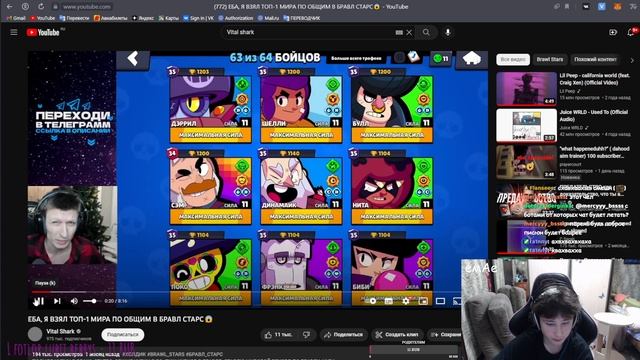Toggle subtitles in the video player

[x=389, y=301]
